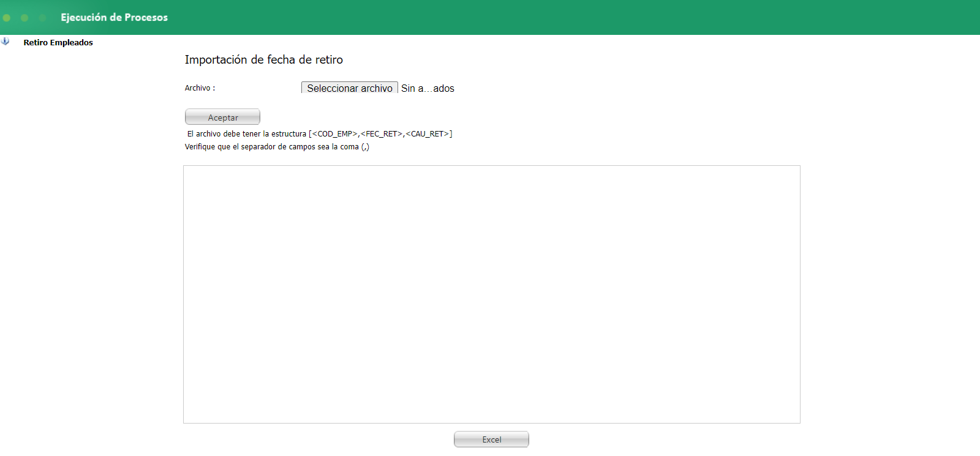This screenshot has height=456, width=980.
Task: Export results with the Excel button
Action: [x=491, y=439]
